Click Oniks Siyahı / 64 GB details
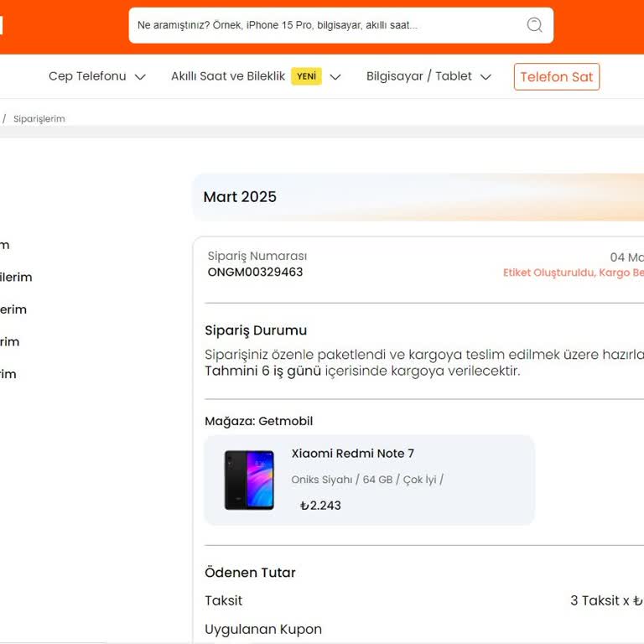 pos(367,480)
